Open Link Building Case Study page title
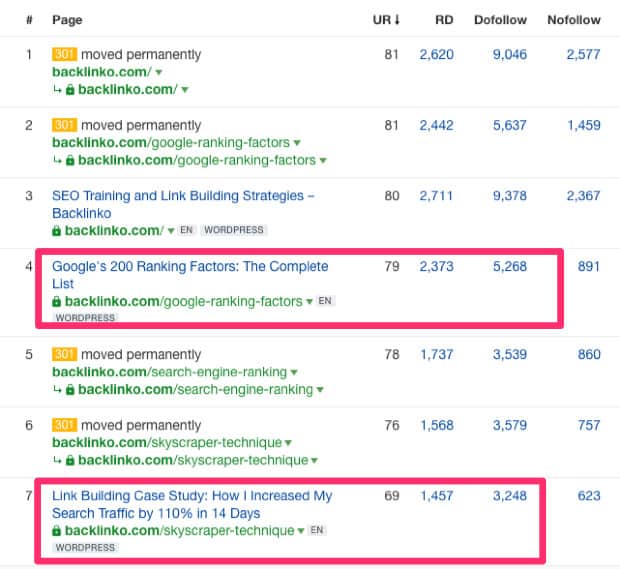 coord(192,504)
